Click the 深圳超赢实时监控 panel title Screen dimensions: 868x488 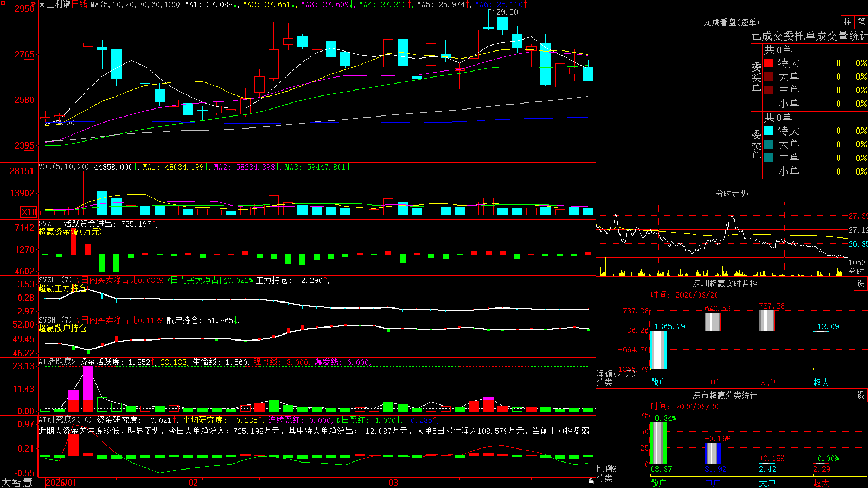pyautogui.click(x=725, y=284)
